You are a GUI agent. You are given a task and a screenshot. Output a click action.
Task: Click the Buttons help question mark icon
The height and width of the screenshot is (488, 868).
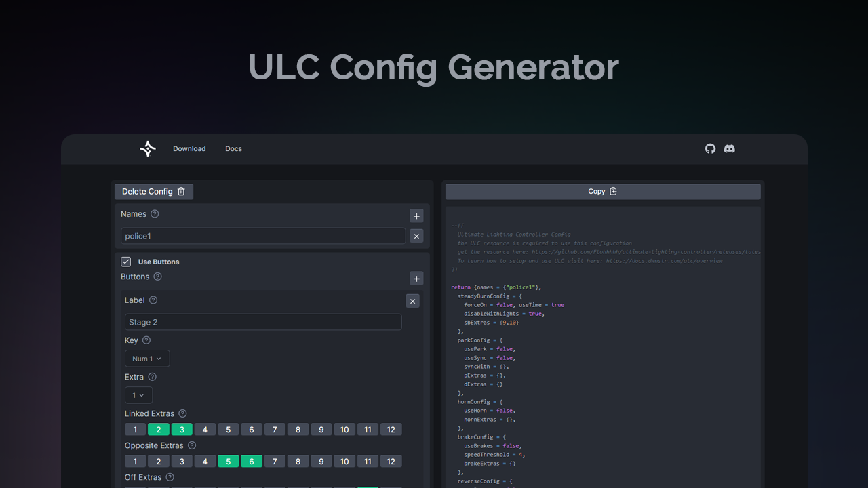[157, 277]
